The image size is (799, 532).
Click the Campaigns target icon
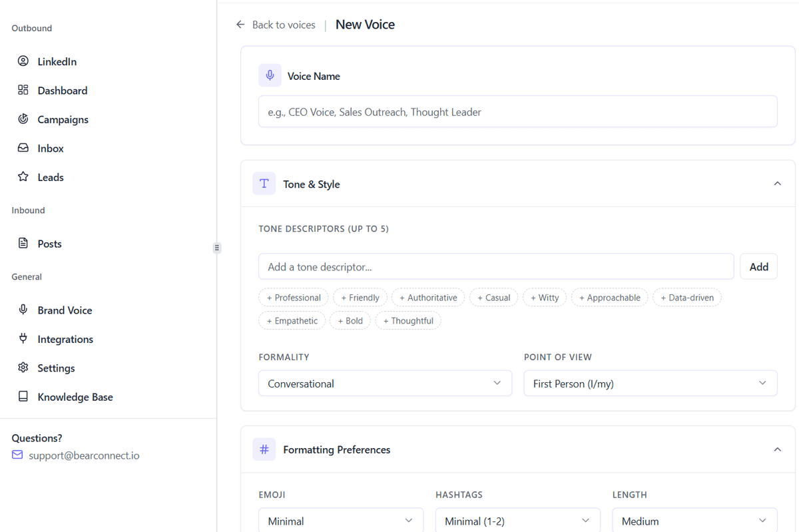click(x=23, y=119)
